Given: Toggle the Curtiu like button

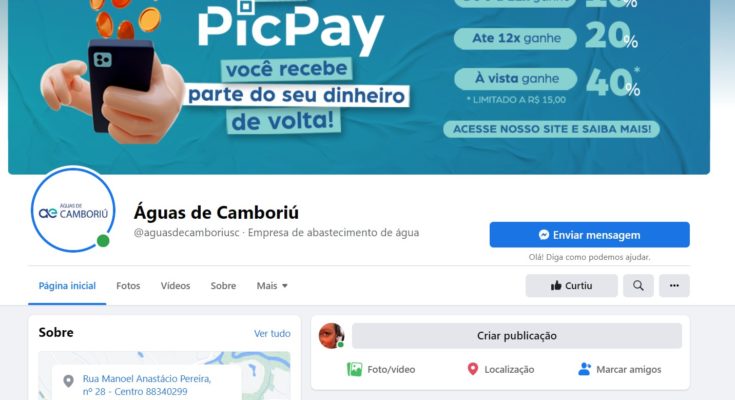Looking at the screenshot, I should pyautogui.click(x=571, y=286).
